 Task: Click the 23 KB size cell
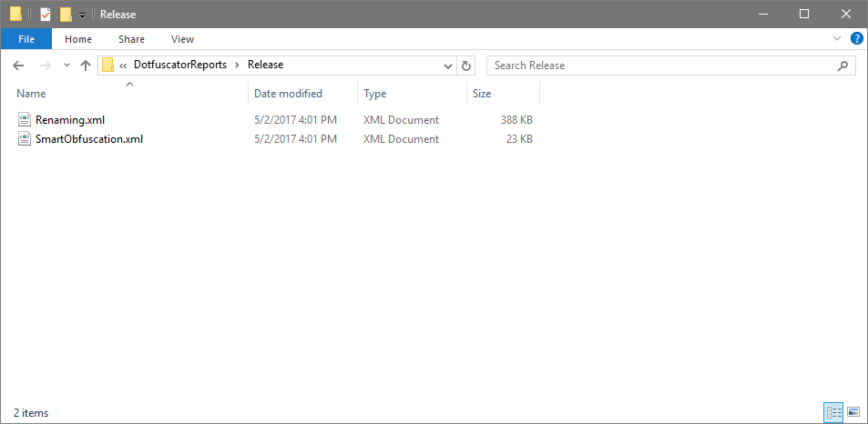point(520,138)
